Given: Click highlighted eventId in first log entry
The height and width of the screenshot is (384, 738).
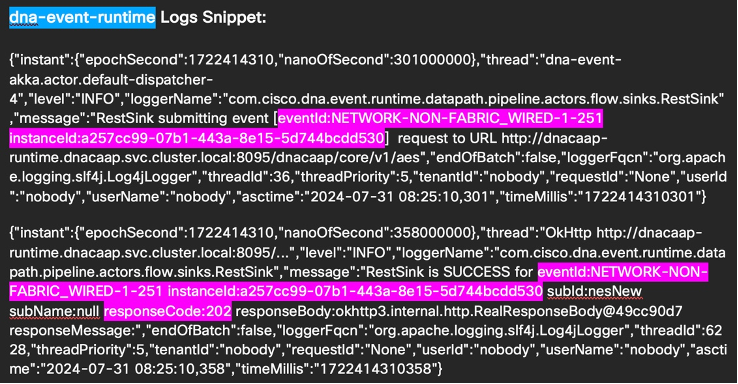Looking at the screenshot, I should tap(440, 118).
